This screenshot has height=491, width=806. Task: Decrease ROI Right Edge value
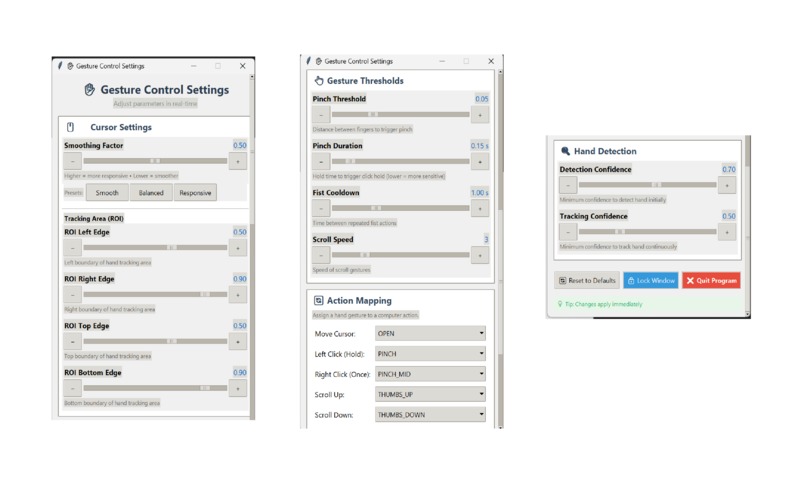click(x=72, y=295)
